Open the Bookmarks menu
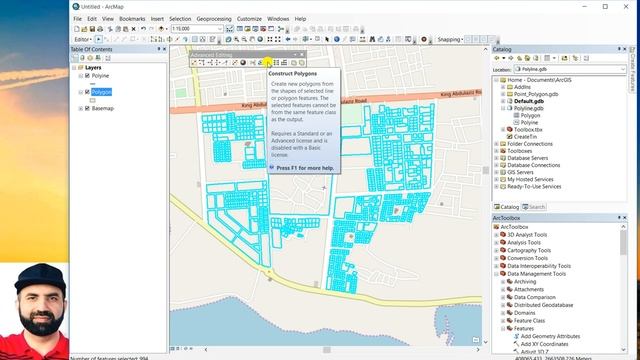The width and height of the screenshot is (640, 360). (132, 19)
